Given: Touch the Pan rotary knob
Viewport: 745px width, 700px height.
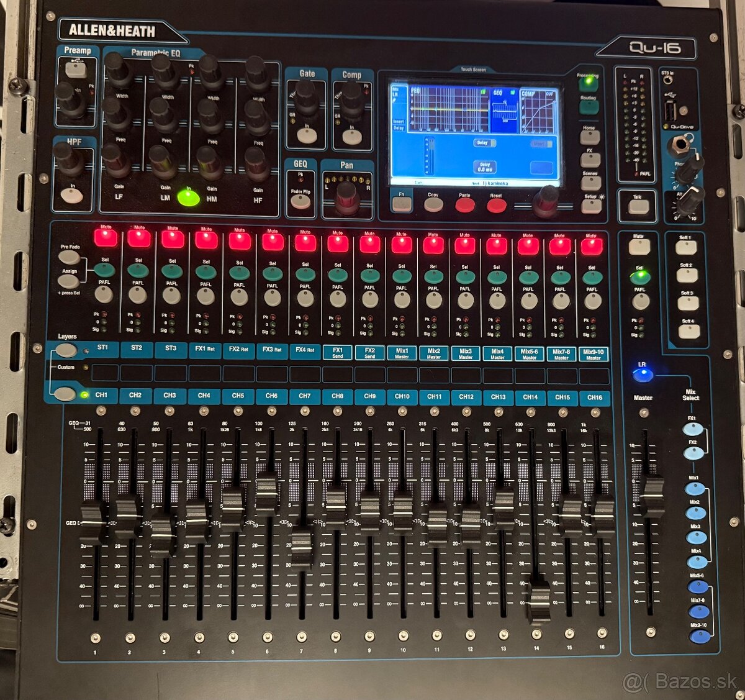Looking at the screenshot, I should pos(346,197).
